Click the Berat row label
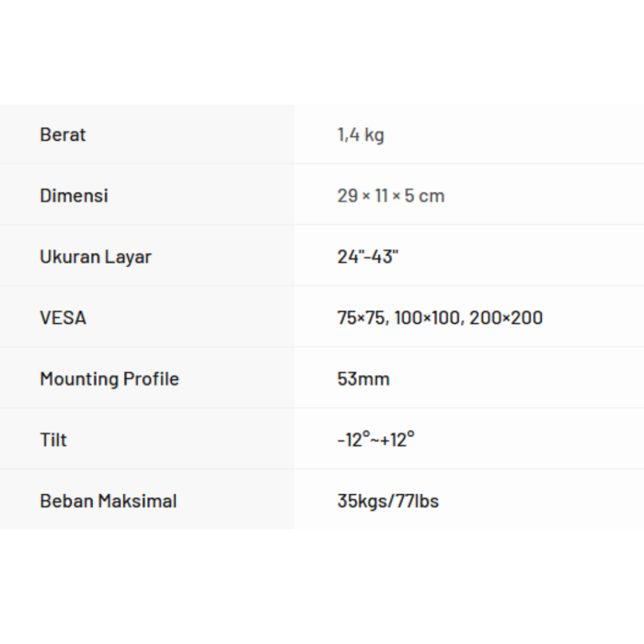This screenshot has width=644, height=644. point(63,135)
